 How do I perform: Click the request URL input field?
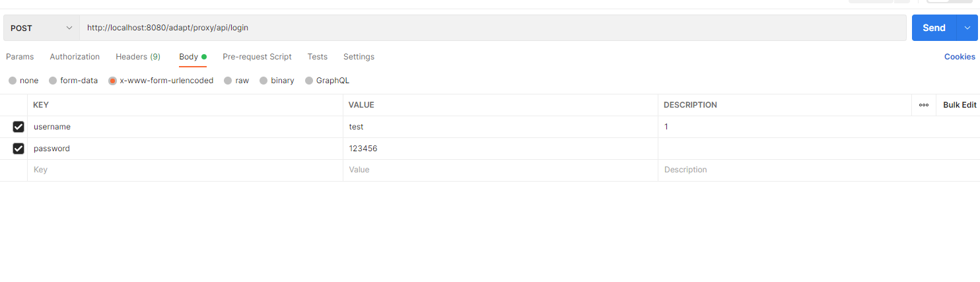coord(493,28)
